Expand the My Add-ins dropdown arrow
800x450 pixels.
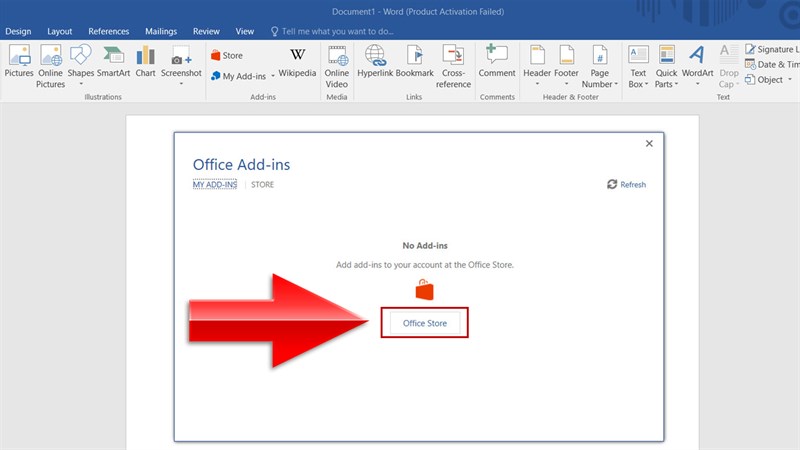coord(273,76)
